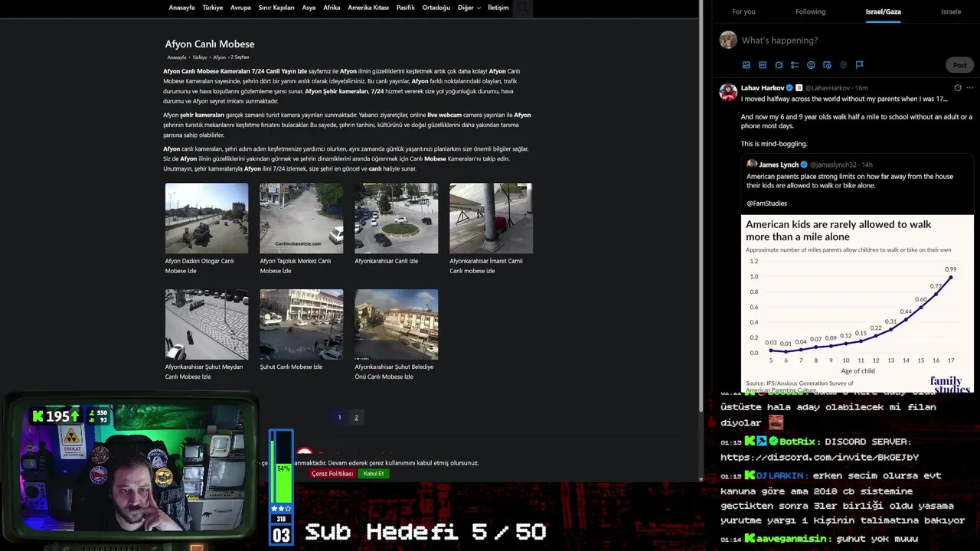The height and width of the screenshot is (551, 980).
Task: Click the Afyonkarahisar Canli izle title link
Action: [386, 261]
